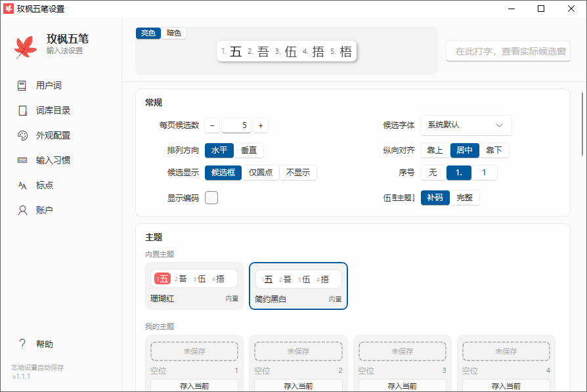Open 账户 page
Image resolution: width=587 pixels, height=392 pixels.
click(45, 210)
